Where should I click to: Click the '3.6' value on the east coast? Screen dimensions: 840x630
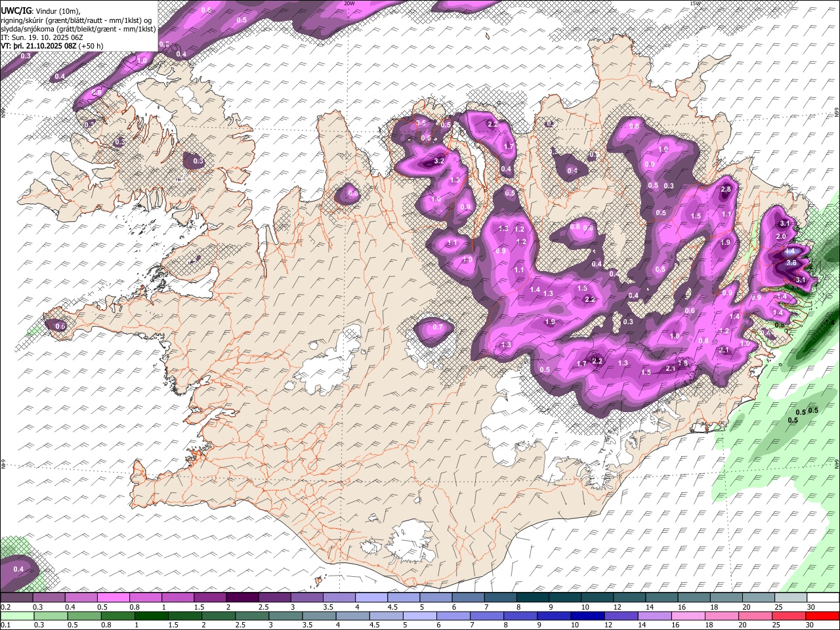pos(791,262)
